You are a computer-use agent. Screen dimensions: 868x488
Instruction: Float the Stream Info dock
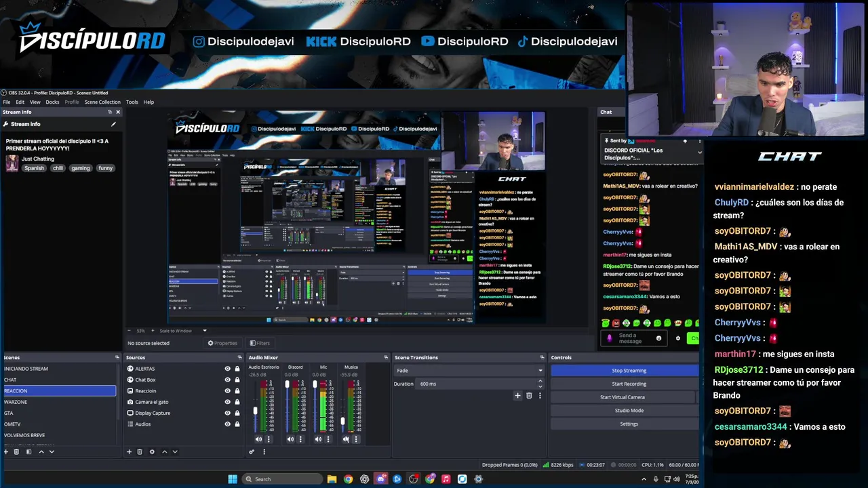tap(110, 112)
